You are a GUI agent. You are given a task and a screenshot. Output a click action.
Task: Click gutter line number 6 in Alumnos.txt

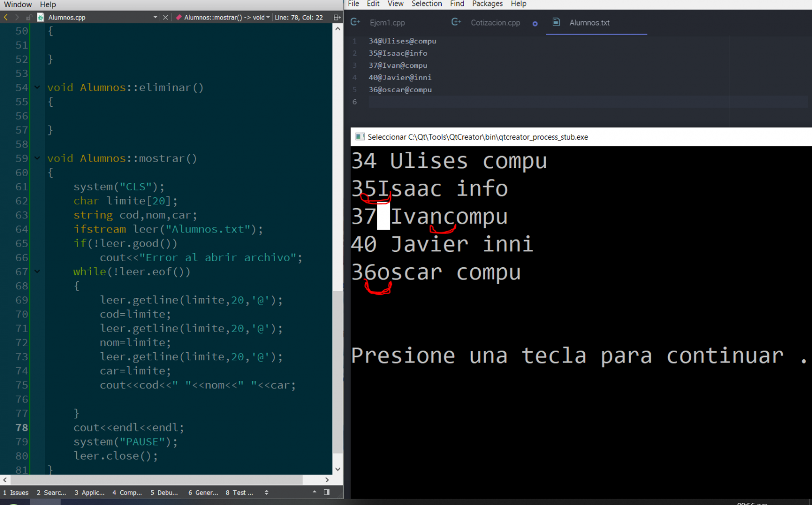355,102
